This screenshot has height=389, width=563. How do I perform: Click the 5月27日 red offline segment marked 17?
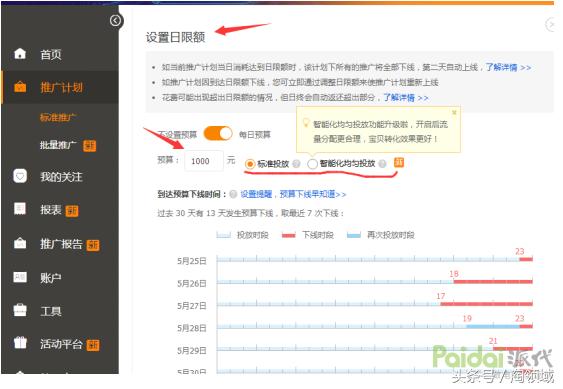pyautogui.click(x=487, y=304)
